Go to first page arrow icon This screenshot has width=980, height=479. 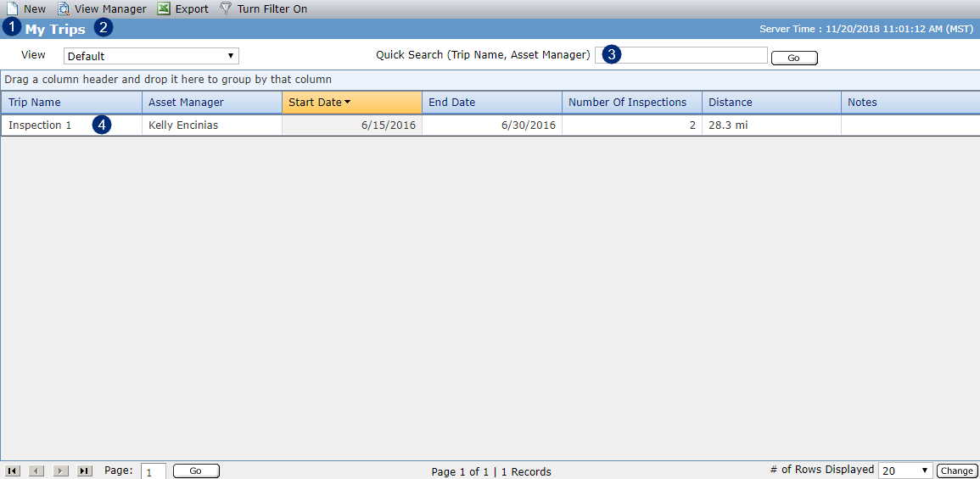tap(13, 471)
